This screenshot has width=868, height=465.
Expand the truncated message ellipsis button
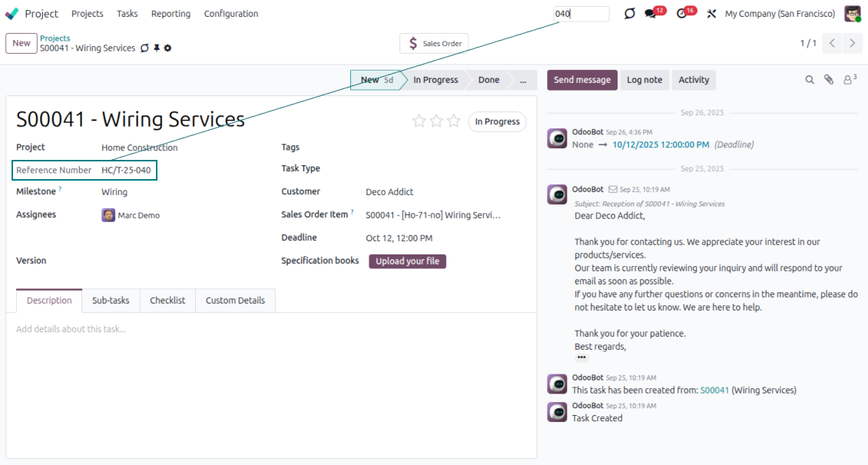pos(581,357)
